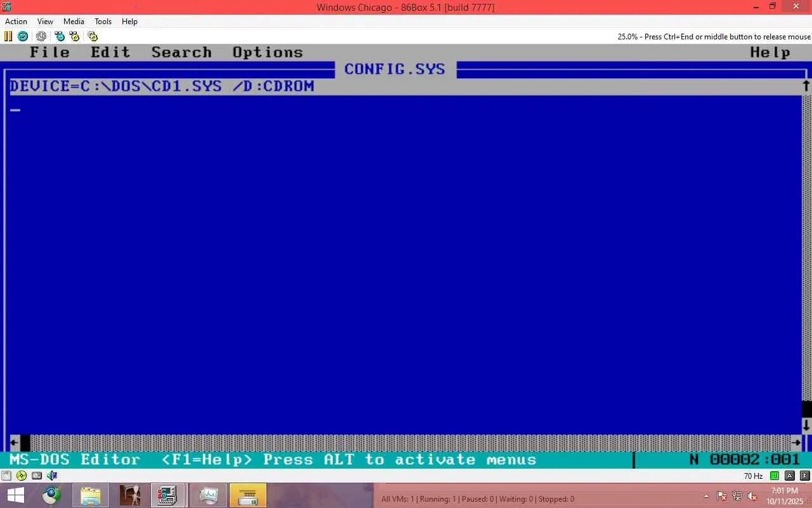Image resolution: width=812 pixels, height=508 pixels.
Task: Click the horizontal scrollbar thumb block
Action: coord(25,442)
